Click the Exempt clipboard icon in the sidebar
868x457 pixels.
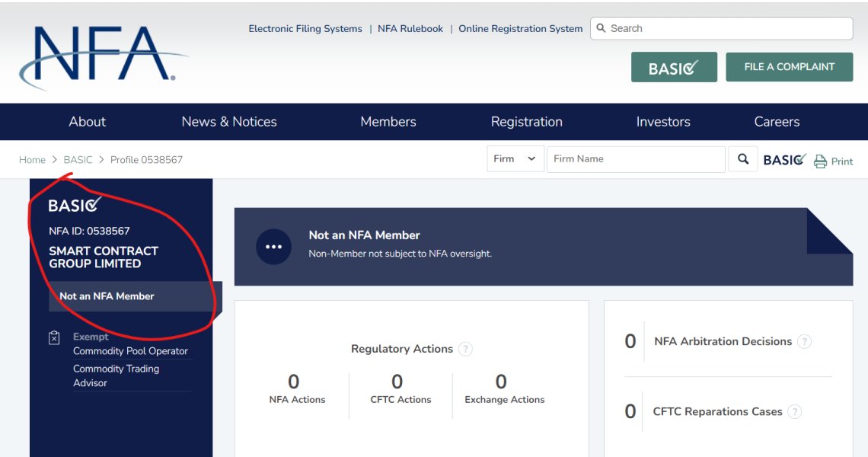click(54, 337)
